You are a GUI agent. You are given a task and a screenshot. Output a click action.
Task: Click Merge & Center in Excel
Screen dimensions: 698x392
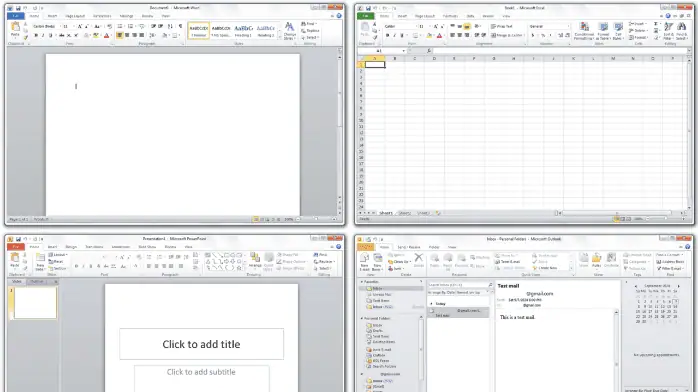507,35
